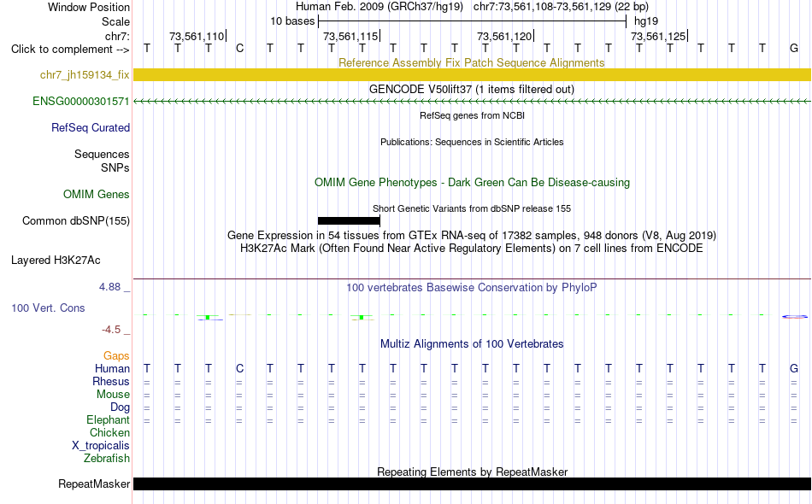Click the Gaps label in Multiz track

tap(116, 355)
